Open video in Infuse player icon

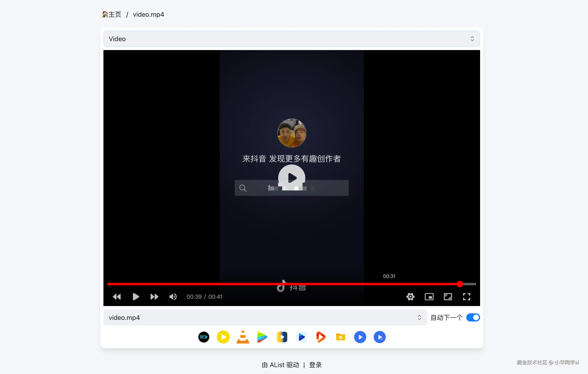pos(282,337)
